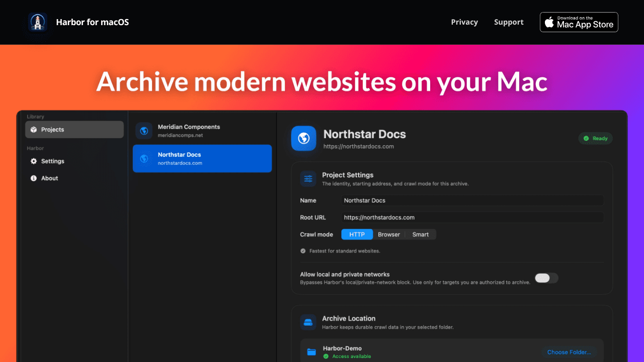The height and width of the screenshot is (362, 644).
Task: Click the meridiancomps.net text
Action: point(180,135)
